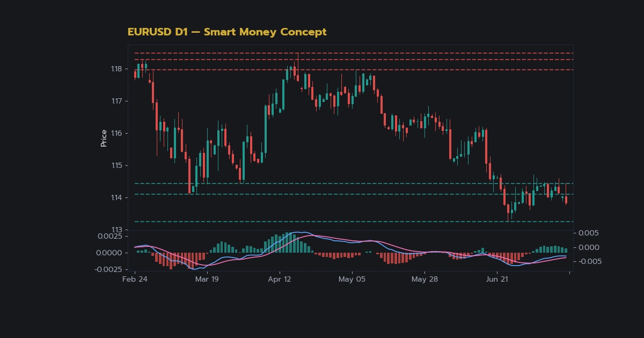Click the Feb 24 date label
Image resolution: width=644 pixels, height=338 pixels.
click(135, 279)
